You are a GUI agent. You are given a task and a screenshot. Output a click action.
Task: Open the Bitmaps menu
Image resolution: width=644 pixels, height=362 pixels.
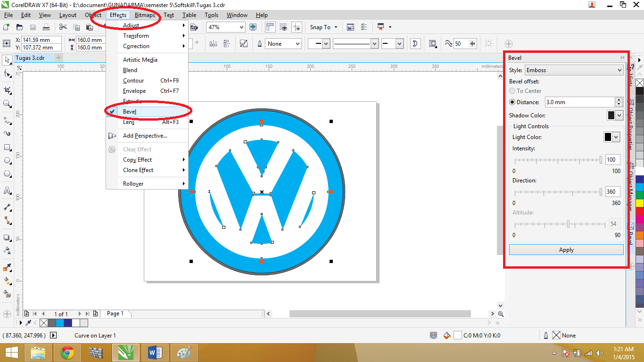click(145, 15)
